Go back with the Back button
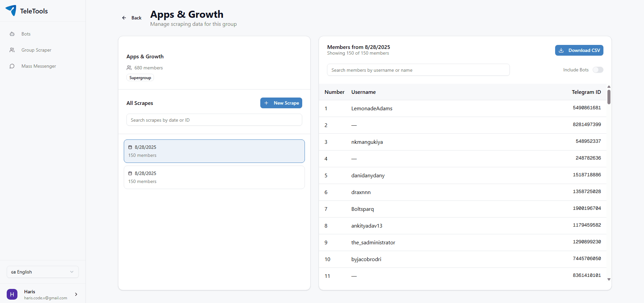Screen dimensions: 644x303 (x=131, y=18)
